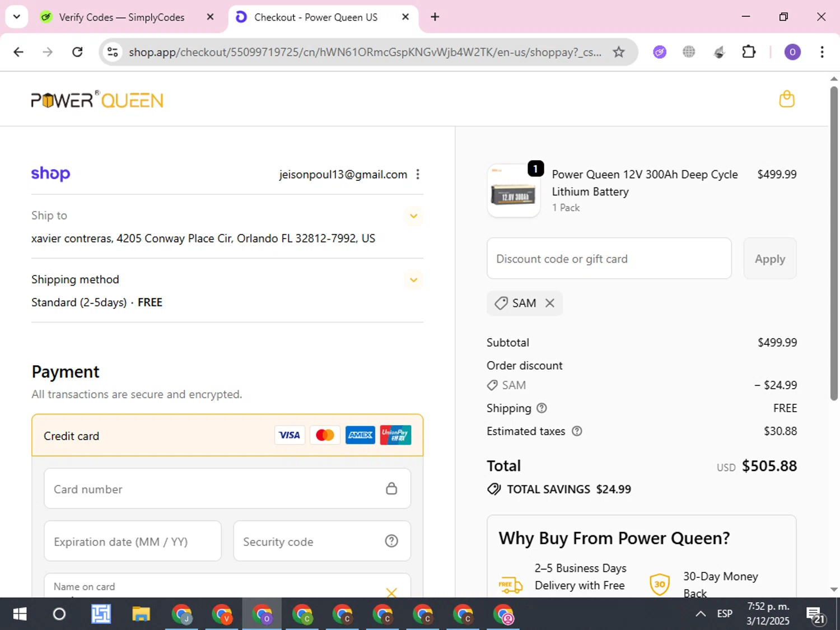
Task: Focus the Card number field
Action: [227, 488]
